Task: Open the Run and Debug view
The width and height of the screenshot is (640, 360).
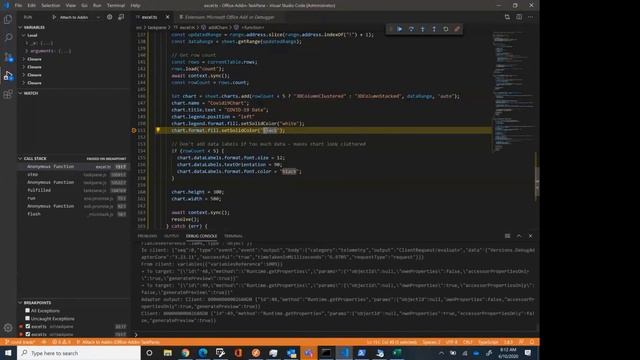Action: (8, 76)
